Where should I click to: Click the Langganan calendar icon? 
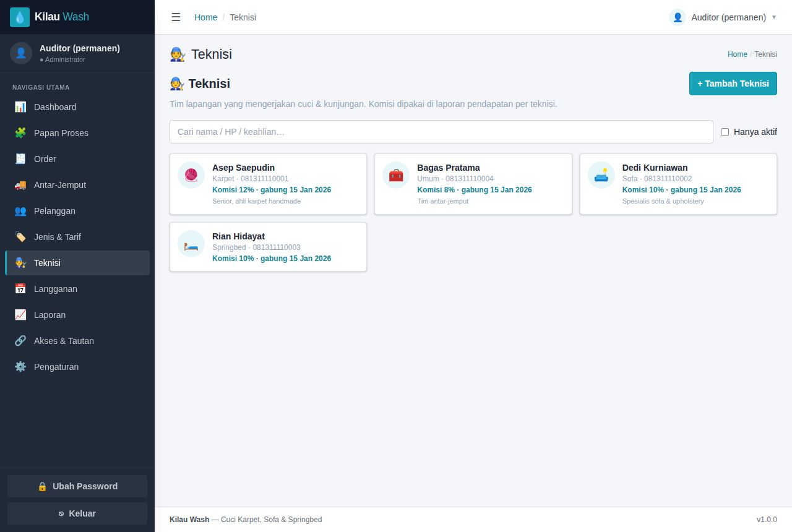(20, 289)
